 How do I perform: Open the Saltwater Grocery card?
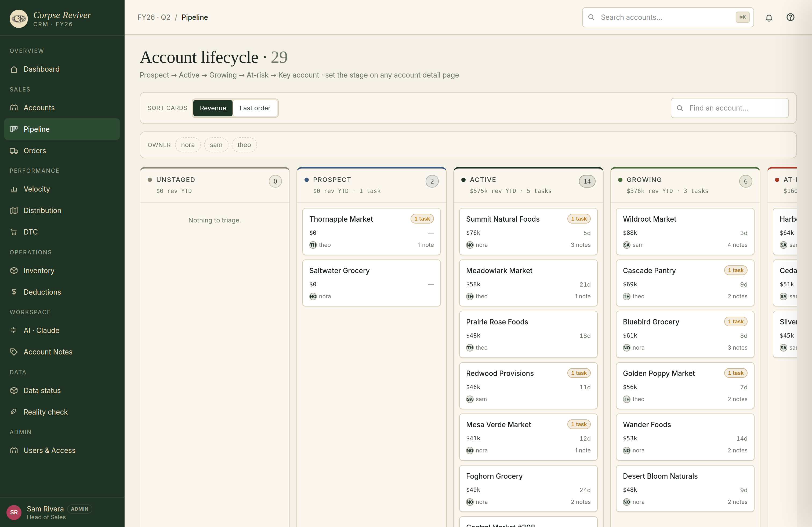click(x=371, y=283)
